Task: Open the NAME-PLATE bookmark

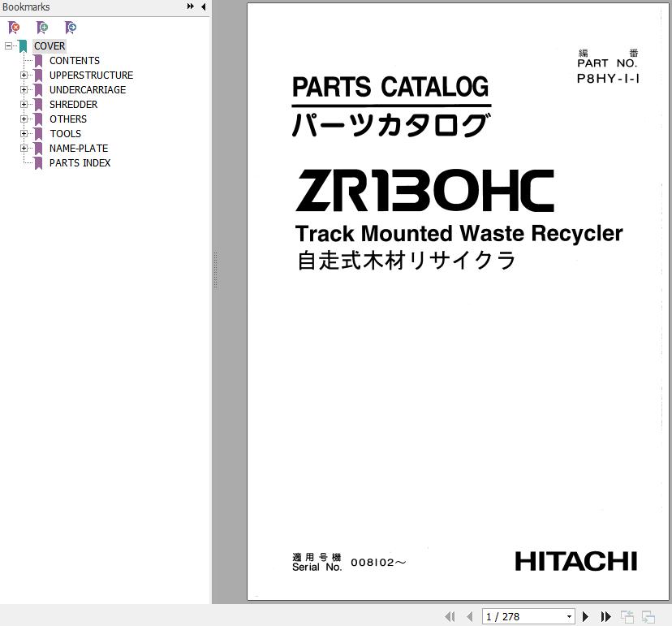Action: [x=79, y=148]
